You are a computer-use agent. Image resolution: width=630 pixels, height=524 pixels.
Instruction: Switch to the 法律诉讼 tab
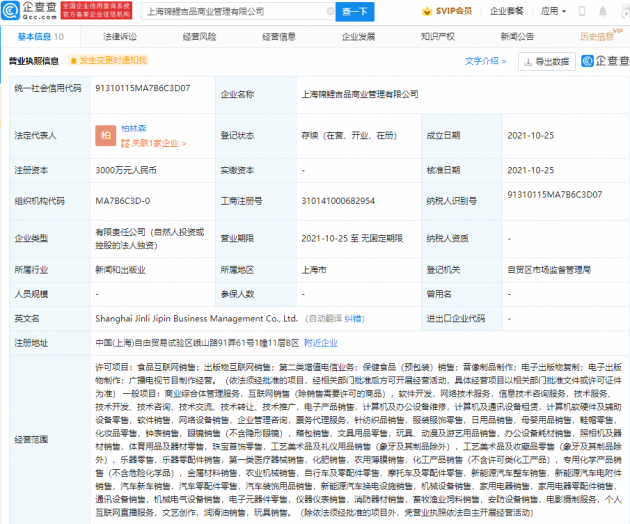coord(119,36)
